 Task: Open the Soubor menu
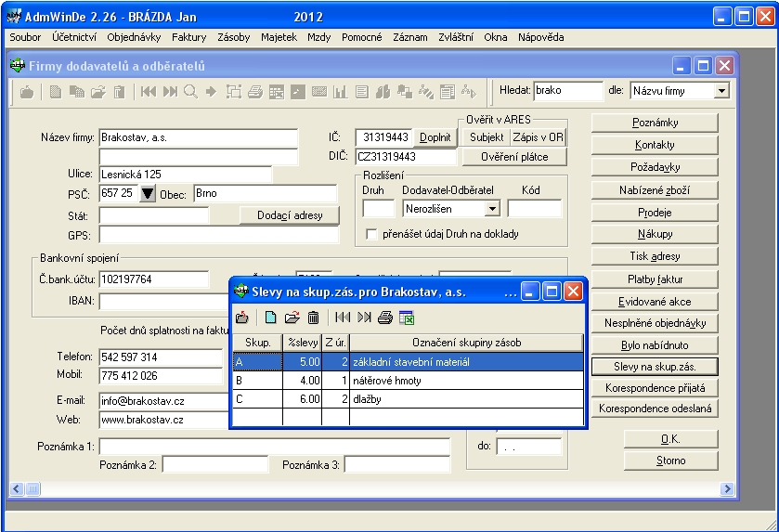pyautogui.click(x=25, y=37)
